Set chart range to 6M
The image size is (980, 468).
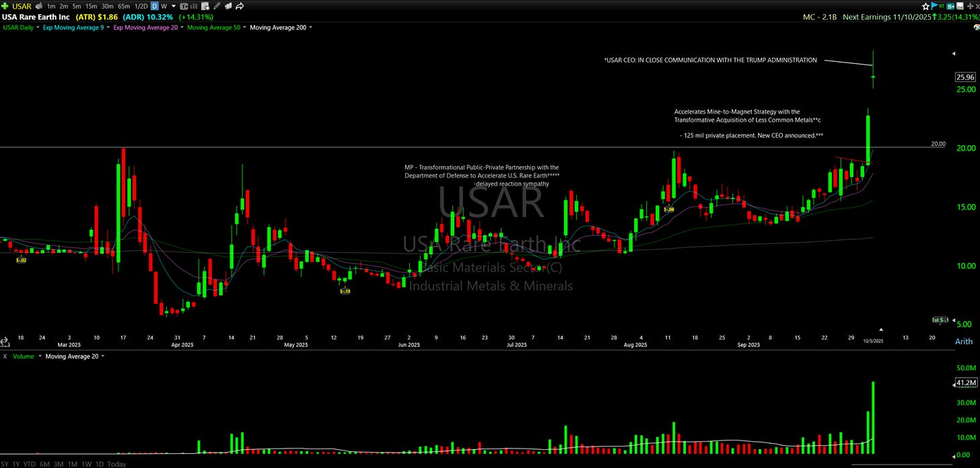[x=44, y=464]
